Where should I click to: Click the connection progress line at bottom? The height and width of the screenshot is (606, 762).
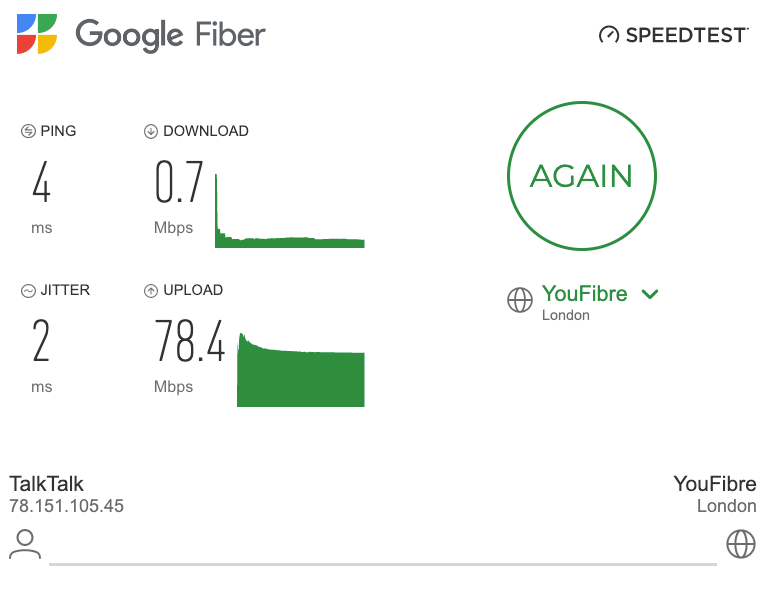[382, 564]
